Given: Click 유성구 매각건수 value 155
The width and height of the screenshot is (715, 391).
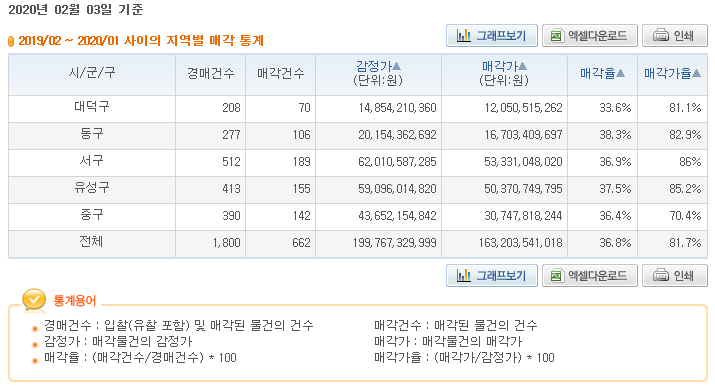Looking at the screenshot, I should tap(301, 188).
